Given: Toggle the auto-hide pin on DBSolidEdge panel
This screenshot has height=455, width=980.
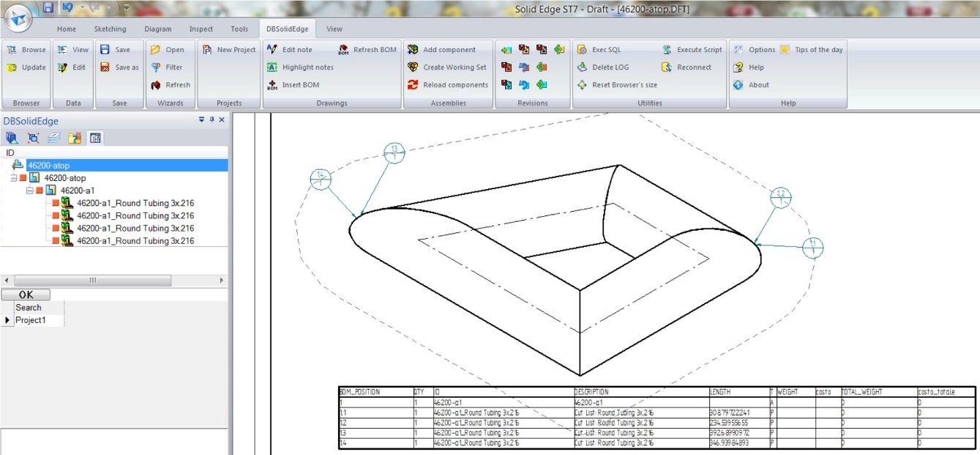Looking at the screenshot, I should pyautogui.click(x=212, y=119).
